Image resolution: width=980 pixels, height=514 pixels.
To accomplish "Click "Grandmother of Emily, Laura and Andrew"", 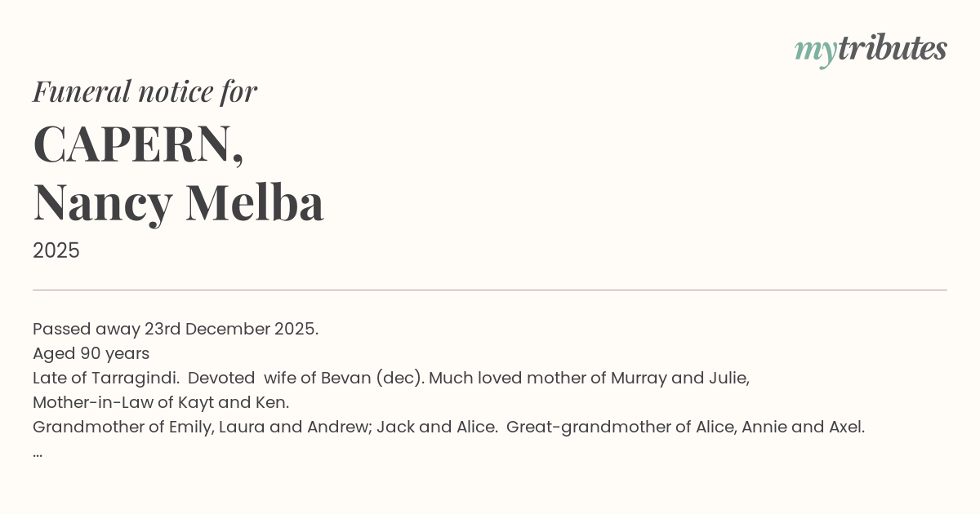I will pos(203,427).
